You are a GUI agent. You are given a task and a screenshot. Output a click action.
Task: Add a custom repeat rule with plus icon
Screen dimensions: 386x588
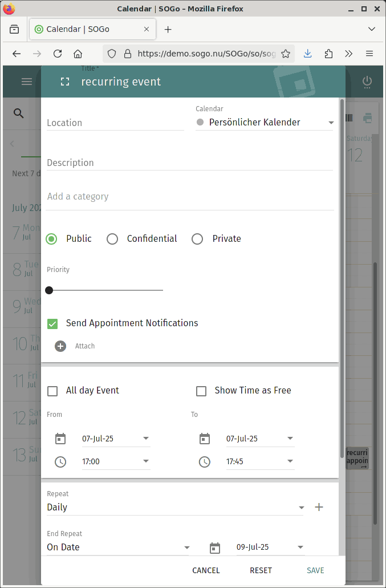319,507
